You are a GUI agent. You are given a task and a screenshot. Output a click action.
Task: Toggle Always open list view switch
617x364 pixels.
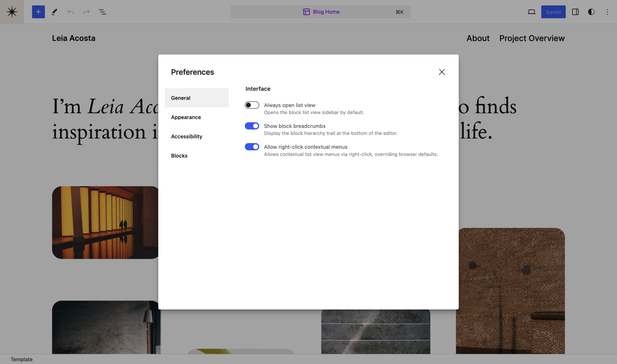pyautogui.click(x=252, y=105)
